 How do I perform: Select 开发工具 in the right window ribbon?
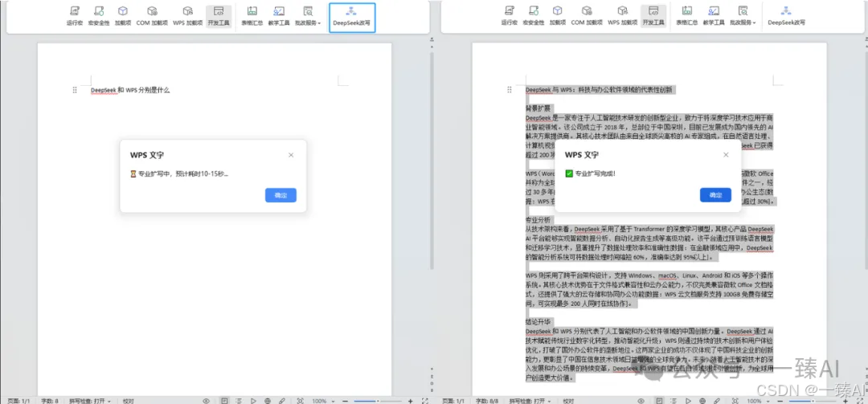pos(653,17)
